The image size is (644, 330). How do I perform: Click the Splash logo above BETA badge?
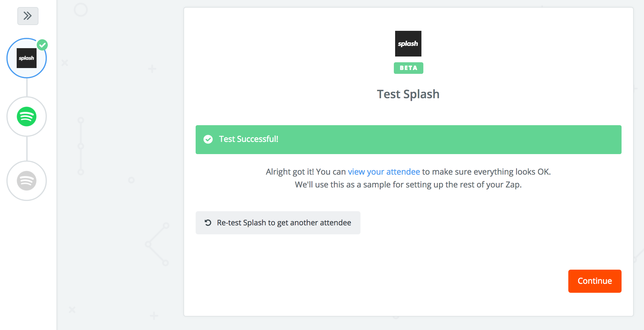[408, 44]
